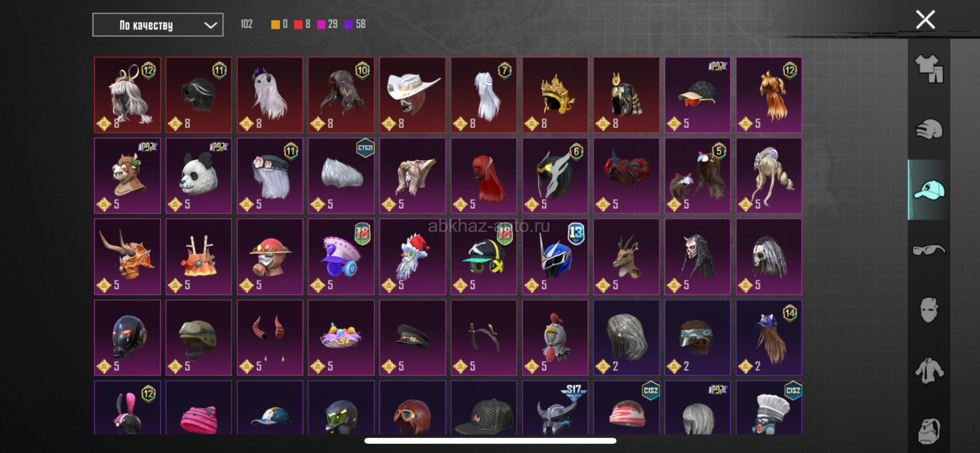980x453 pixels.
Task: Pick the chicken head costume item
Action: point(555,338)
